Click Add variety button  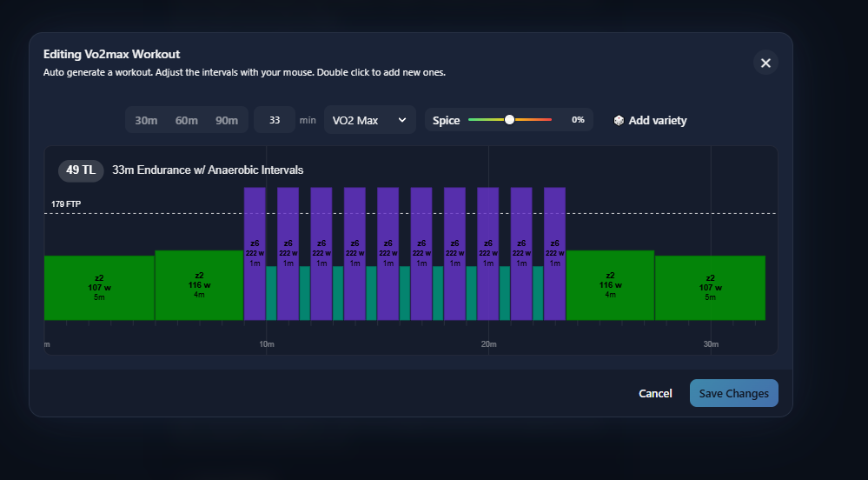[651, 120]
